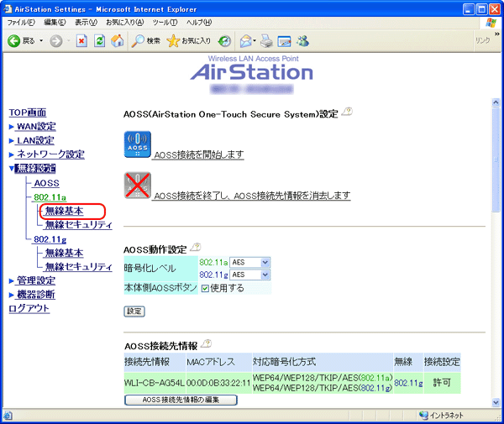Click the Internet Explorer title bar icon
504x424 pixels.
(x=8, y=9)
